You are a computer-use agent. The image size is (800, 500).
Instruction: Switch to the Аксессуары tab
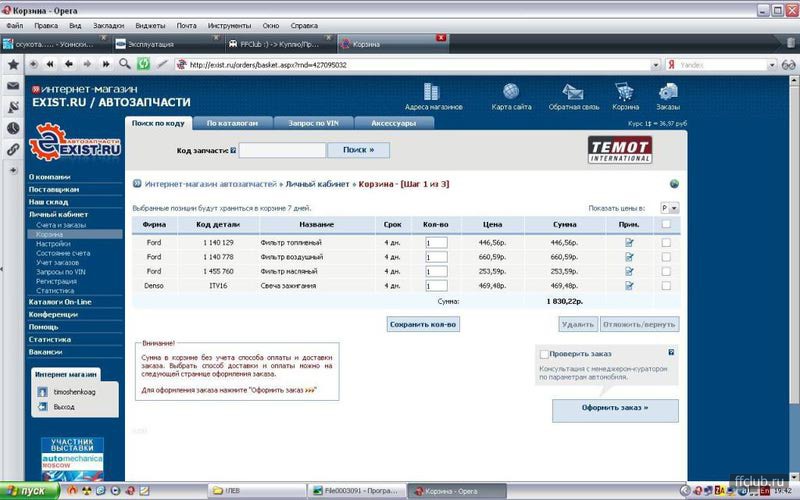(x=393, y=123)
